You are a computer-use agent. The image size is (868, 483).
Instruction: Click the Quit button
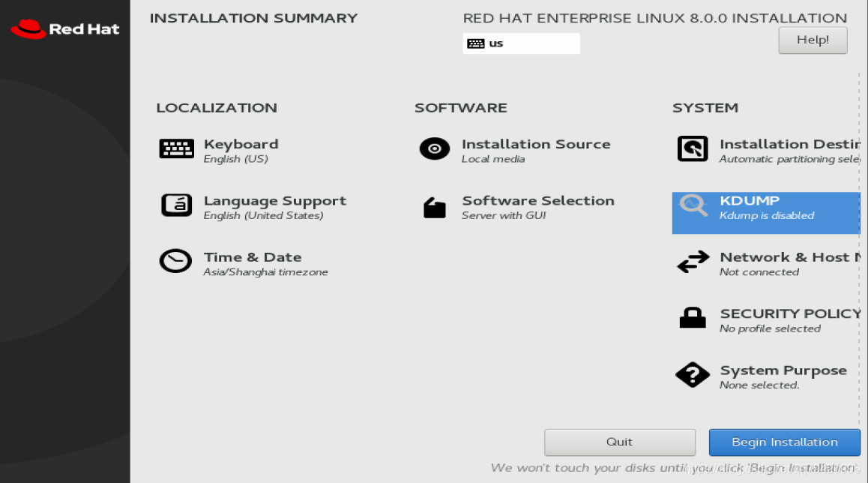click(619, 442)
